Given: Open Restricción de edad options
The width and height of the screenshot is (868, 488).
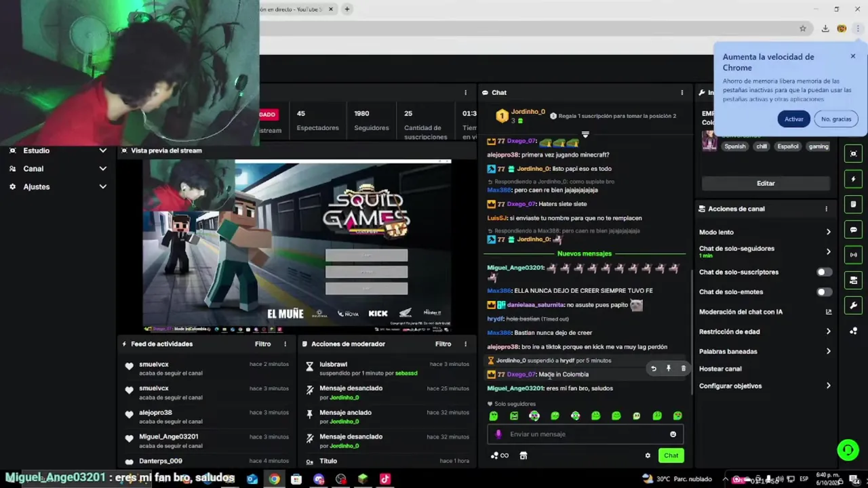Looking at the screenshot, I should click(x=765, y=331).
